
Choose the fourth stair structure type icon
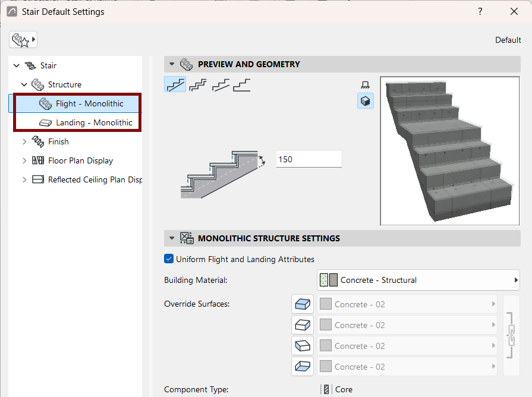241,85
